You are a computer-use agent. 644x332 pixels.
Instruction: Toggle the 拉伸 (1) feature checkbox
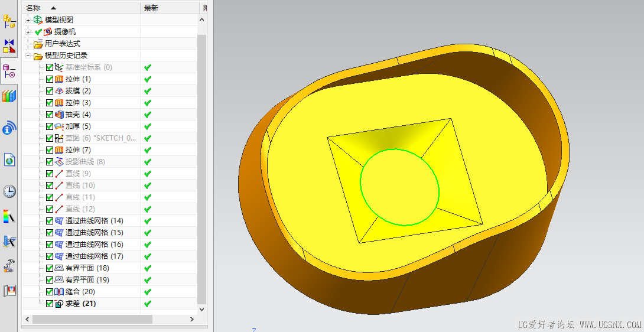pos(50,79)
